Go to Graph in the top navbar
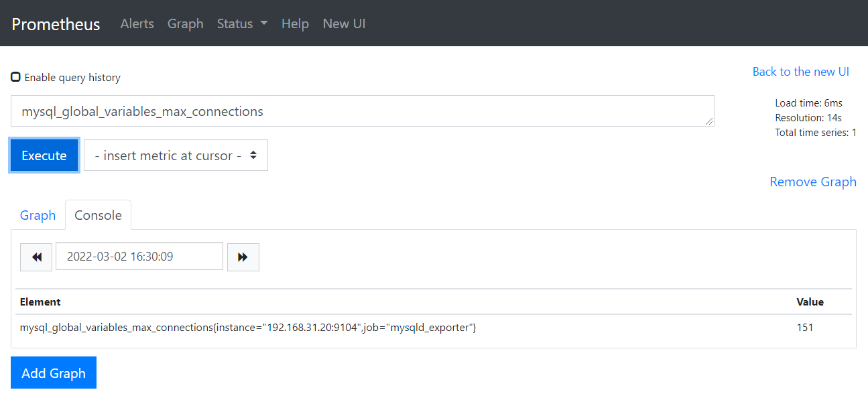Viewport: 868px width, 400px height. (185, 23)
